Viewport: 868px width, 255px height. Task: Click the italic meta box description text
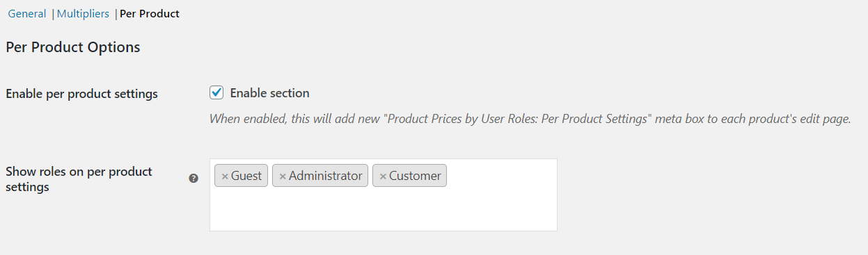pyautogui.click(x=530, y=119)
